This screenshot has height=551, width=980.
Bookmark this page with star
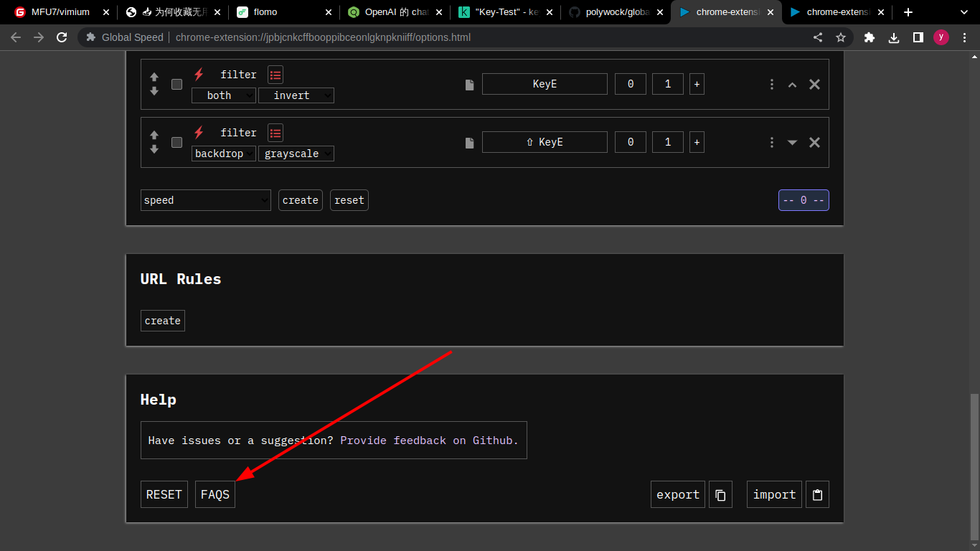pyautogui.click(x=841, y=37)
